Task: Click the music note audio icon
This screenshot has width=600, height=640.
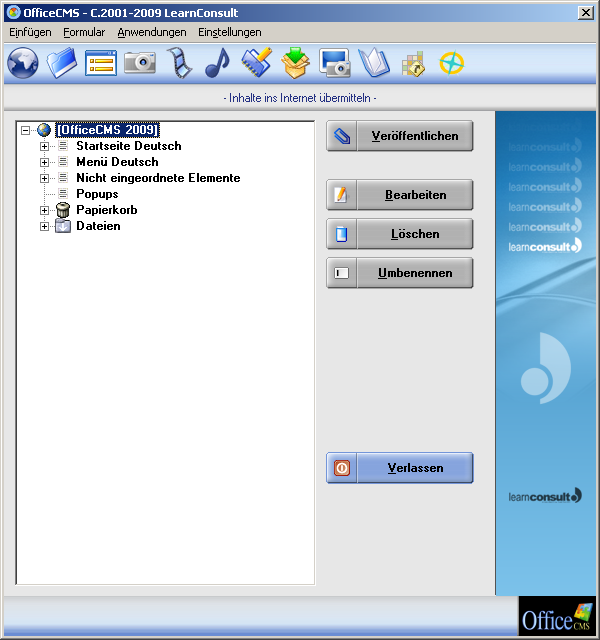Action: click(218, 63)
